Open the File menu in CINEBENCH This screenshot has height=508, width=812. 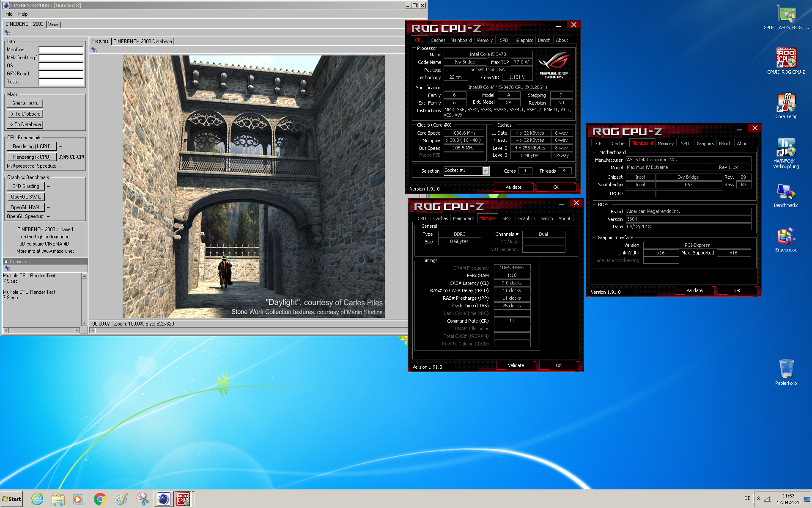coord(9,14)
